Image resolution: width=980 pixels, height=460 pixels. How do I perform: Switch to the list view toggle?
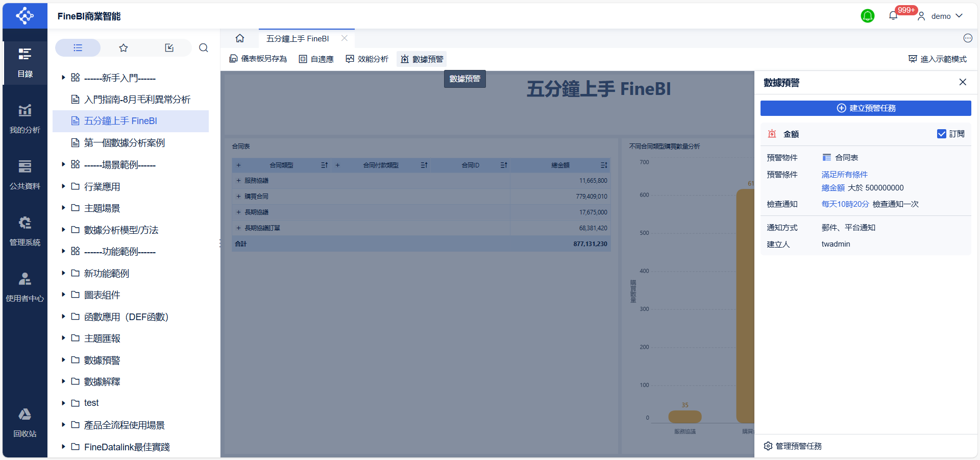78,48
